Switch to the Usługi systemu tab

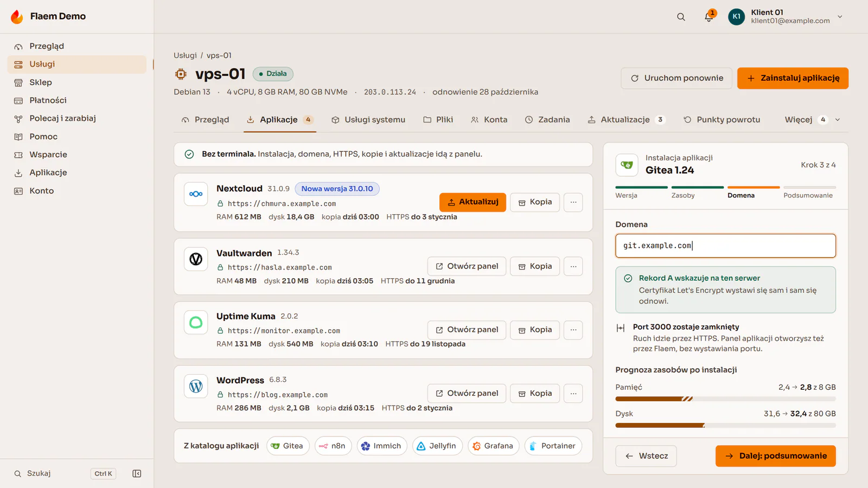coord(368,120)
